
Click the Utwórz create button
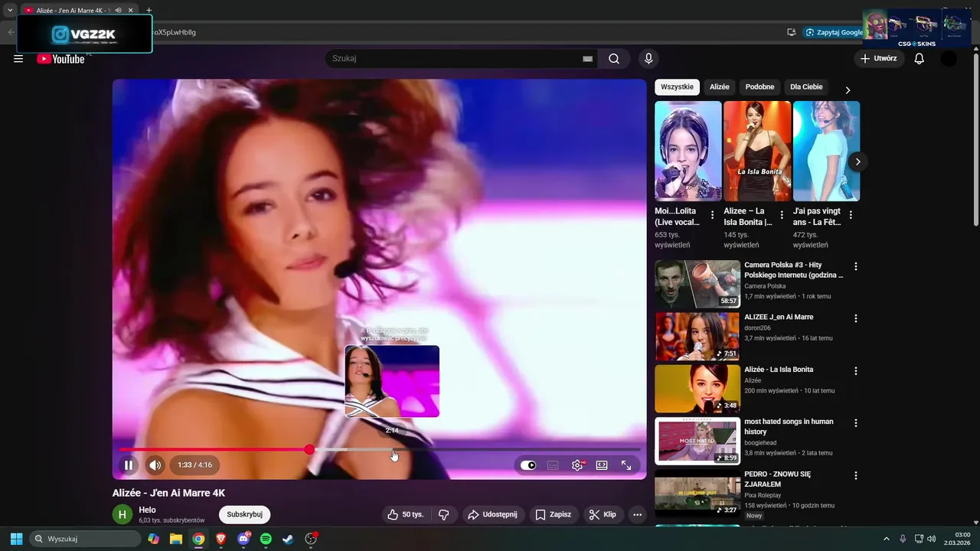point(879,59)
